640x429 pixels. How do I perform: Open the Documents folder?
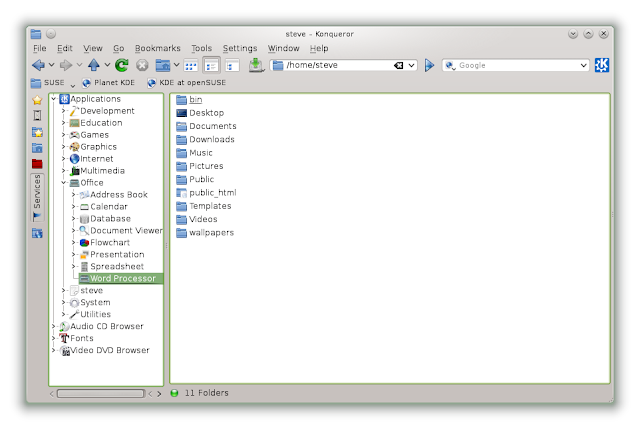tap(207, 126)
